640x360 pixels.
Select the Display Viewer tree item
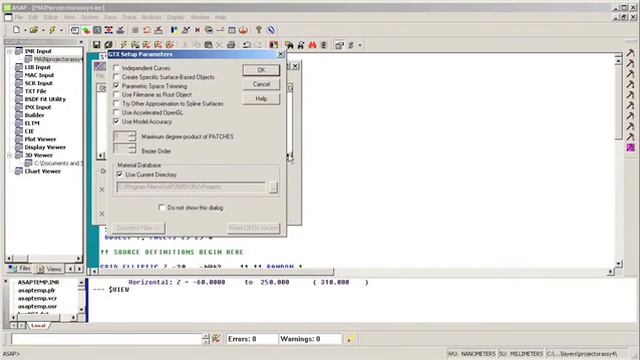coord(45,147)
